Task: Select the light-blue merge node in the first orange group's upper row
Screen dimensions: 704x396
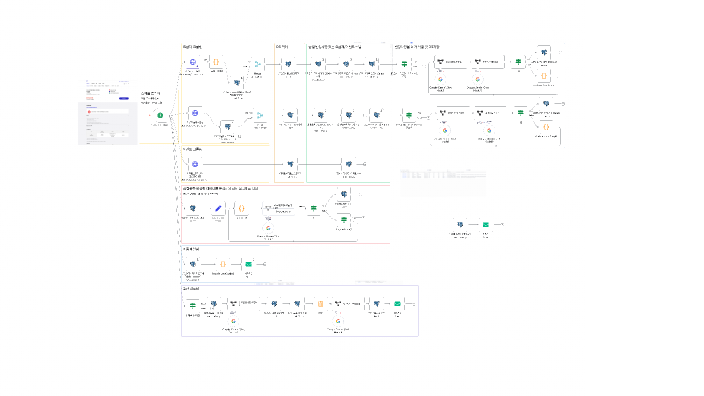Action: coord(257,65)
